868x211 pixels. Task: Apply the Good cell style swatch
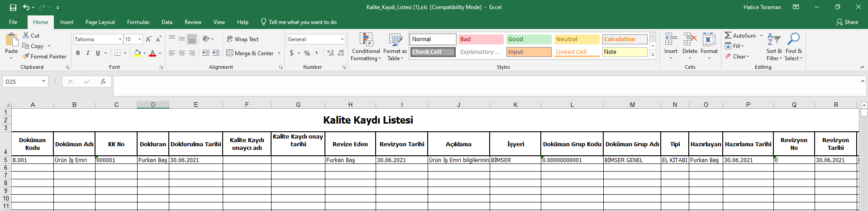[x=528, y=39]
